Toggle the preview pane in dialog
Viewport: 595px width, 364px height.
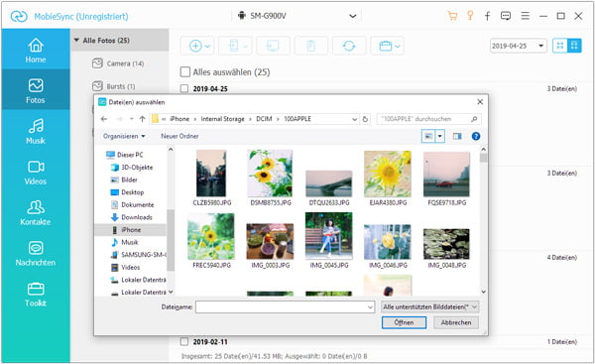[x=457, y=136]
